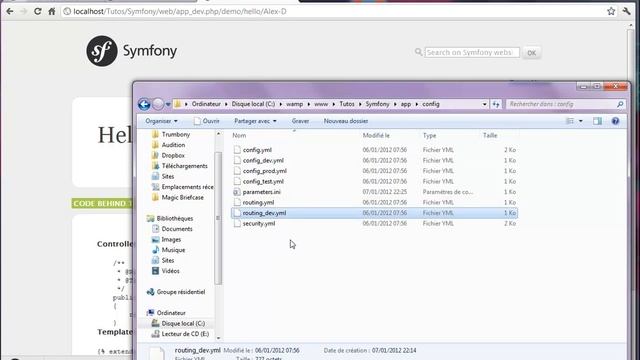Open Documents library in the sidebar
Viewport: 640px width, 360px height.
click(x=172, y=229)
